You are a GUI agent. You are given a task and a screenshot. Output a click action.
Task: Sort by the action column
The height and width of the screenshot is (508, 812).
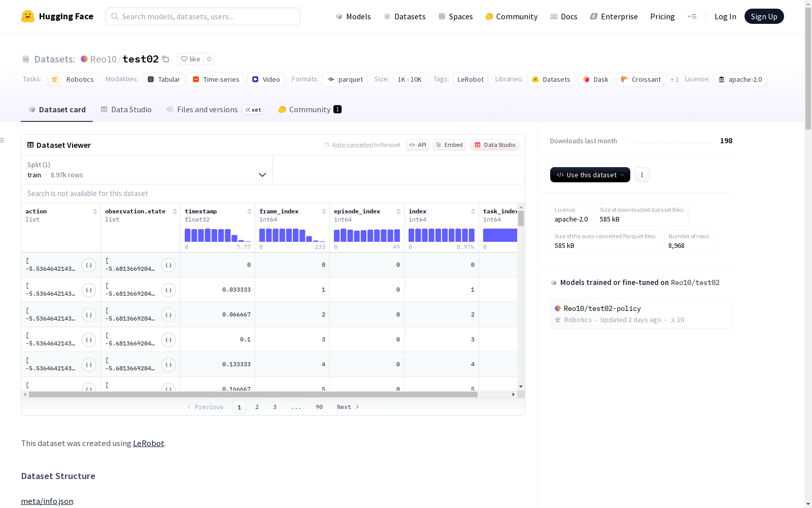[95, 211]
